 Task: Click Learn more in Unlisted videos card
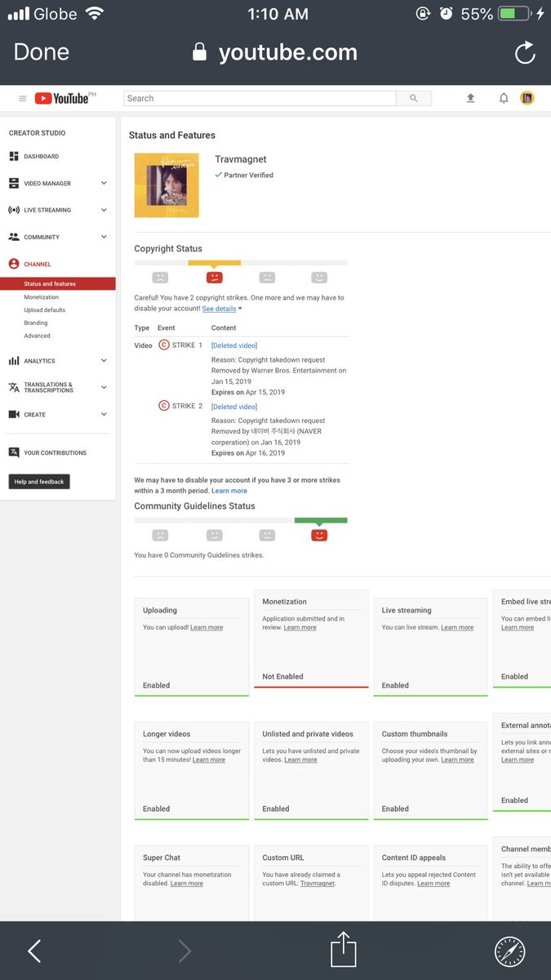coord(300,759)
